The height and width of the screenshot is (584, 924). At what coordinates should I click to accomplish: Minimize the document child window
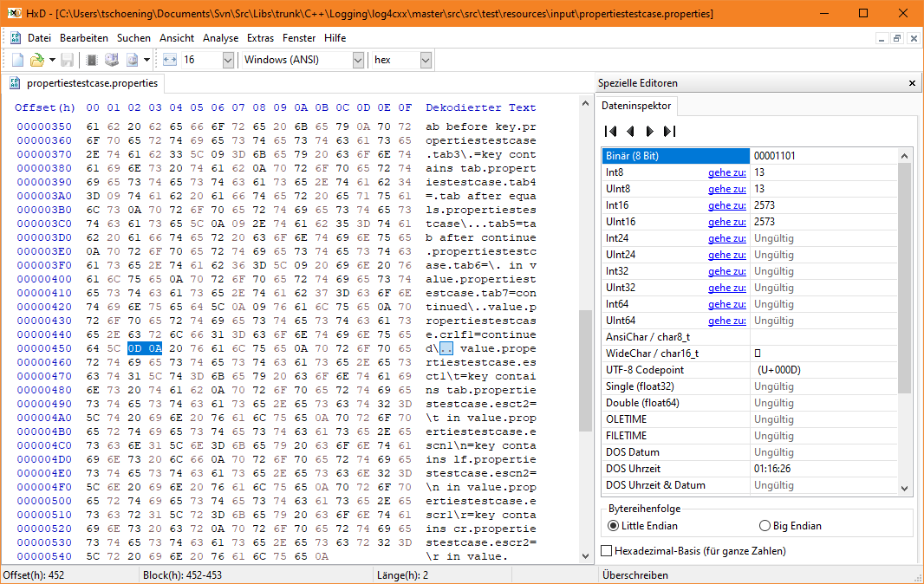(x=882, y=38)
